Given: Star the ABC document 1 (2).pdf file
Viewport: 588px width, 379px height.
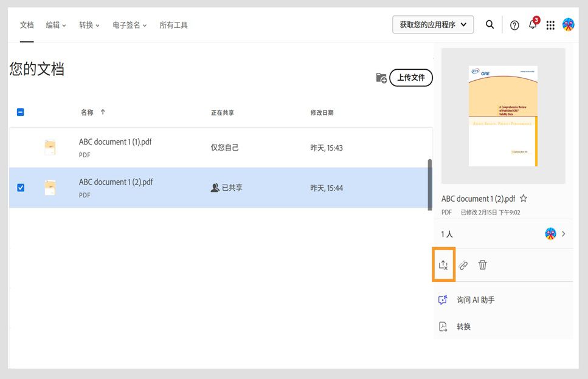Looking at the screenshot, I should 523,197.
